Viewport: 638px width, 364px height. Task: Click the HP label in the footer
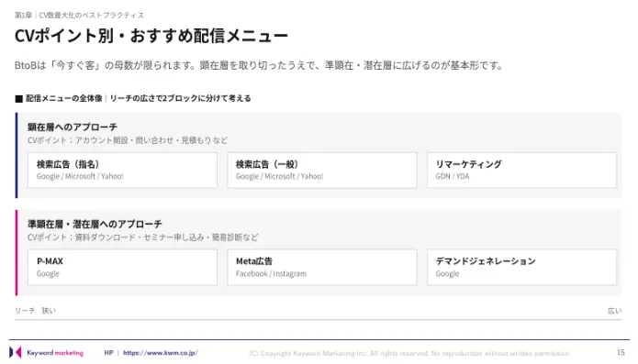point(108,353)
